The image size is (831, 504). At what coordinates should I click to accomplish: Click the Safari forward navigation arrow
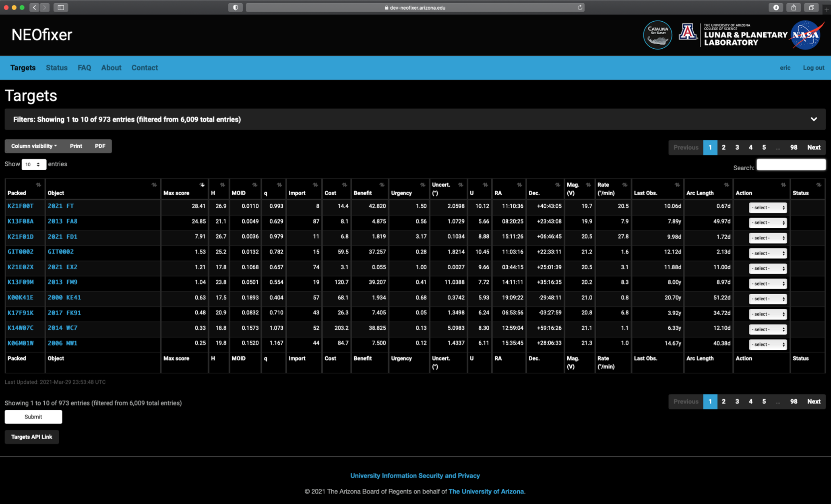click(45, 7)
